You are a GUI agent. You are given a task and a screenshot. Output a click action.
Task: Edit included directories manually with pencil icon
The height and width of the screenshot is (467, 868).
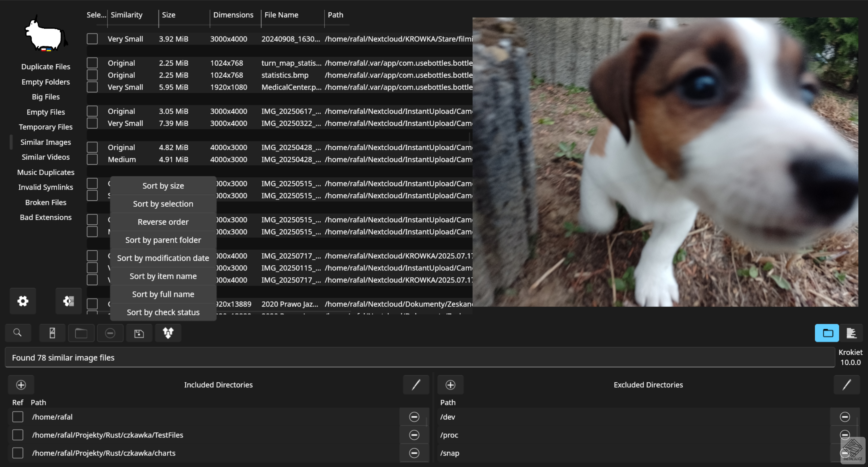click(x=416, y=385)
